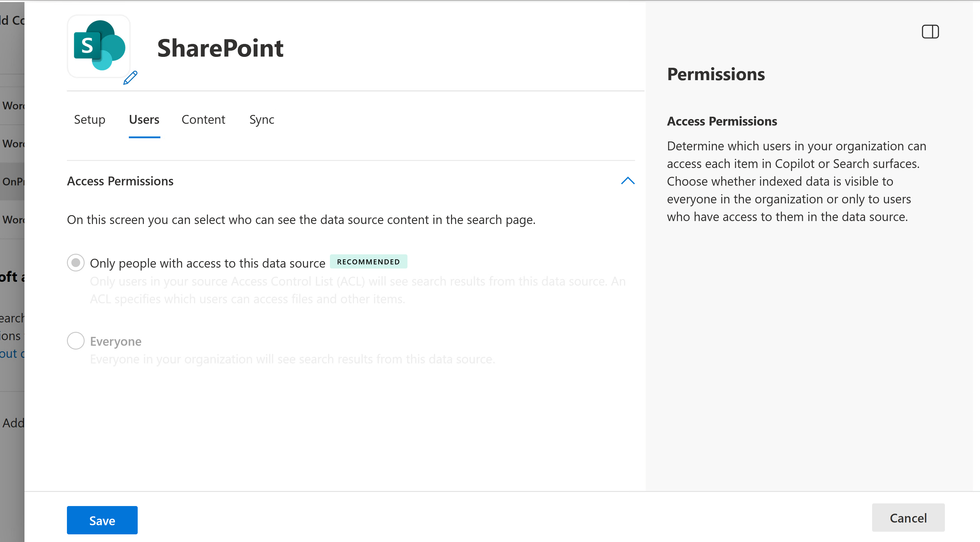This screenshot has height=542, width=980.
Task: Open the Sync tab
Action: pos(262,120)
